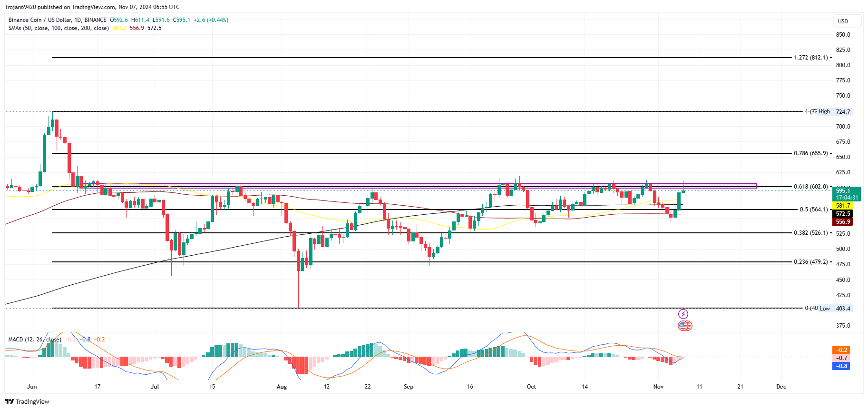Select the dark red 556.9 price-axis label
This screenshot has width=868, height=410.
[843, 222]
